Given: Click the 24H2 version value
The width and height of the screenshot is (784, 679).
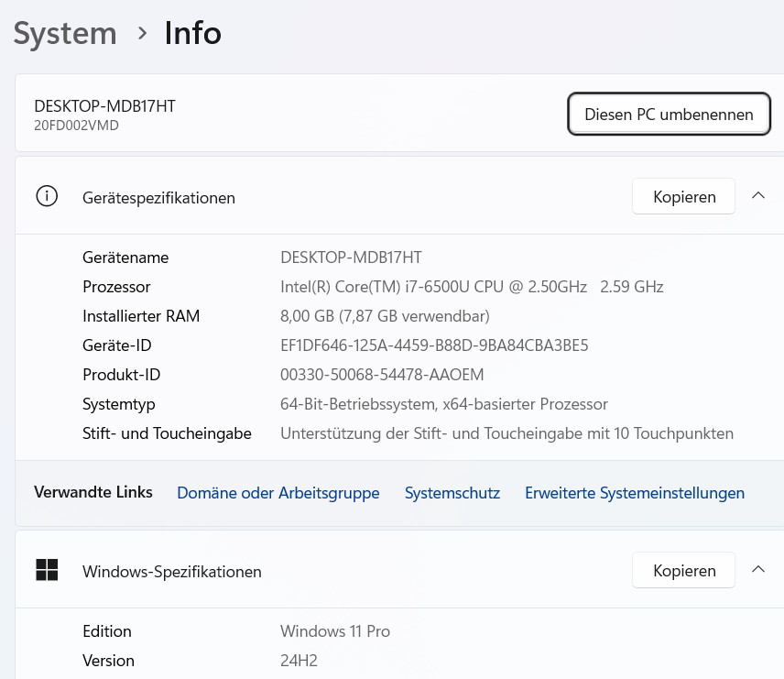Looking at the screenshot, I should (x=299, y=661).
